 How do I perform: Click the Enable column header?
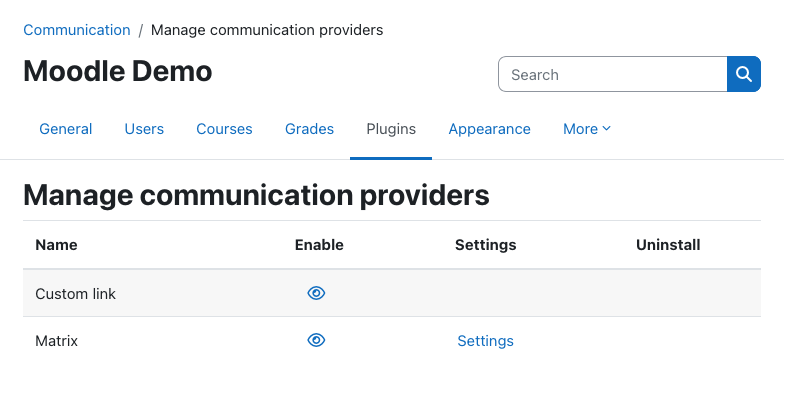(319, 245)
